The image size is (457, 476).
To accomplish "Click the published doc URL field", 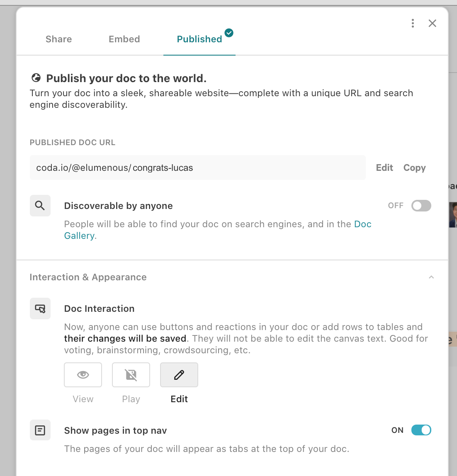I will (198, 168).
